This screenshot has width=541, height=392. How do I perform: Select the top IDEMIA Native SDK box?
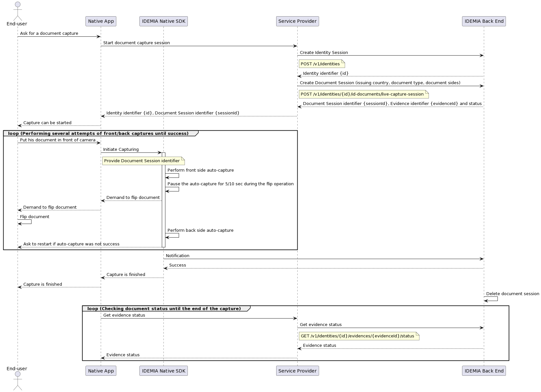click(163, 21)
